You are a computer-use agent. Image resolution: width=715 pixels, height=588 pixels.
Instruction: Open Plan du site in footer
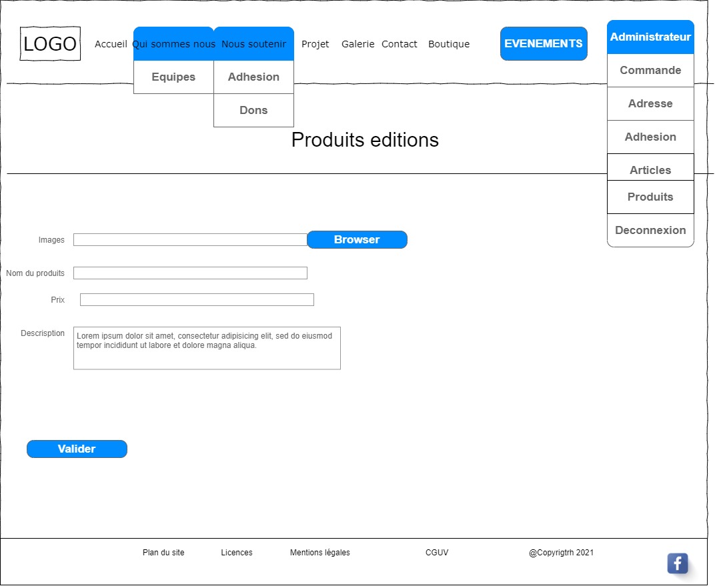tap(163, 553)
